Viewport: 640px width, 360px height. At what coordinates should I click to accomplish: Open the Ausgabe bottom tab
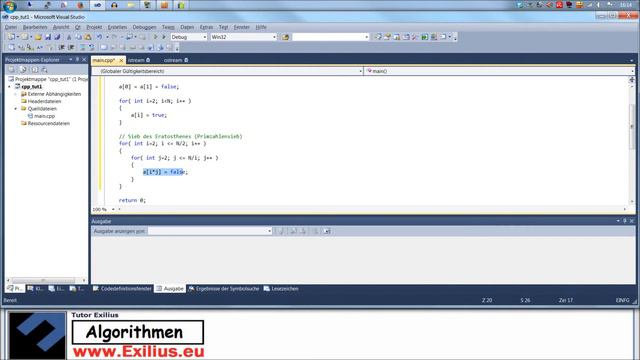(x=170, y=289)
